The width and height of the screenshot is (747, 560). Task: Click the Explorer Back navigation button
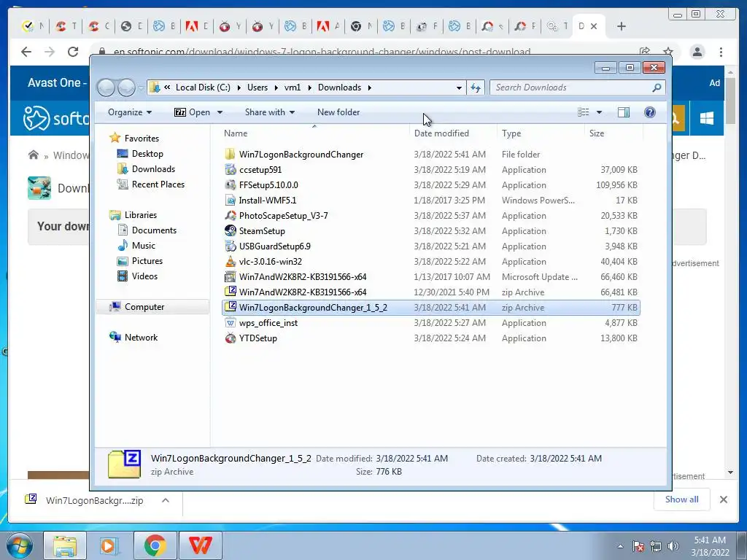(106, 87)
